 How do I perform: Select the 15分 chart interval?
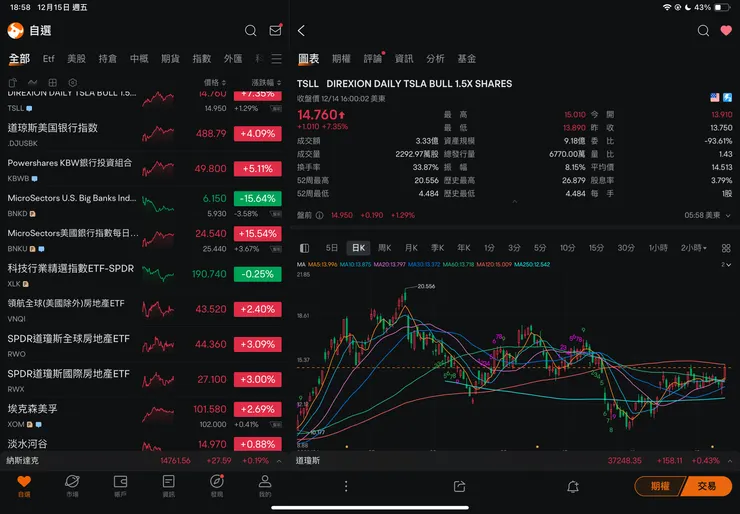[596, 248]
